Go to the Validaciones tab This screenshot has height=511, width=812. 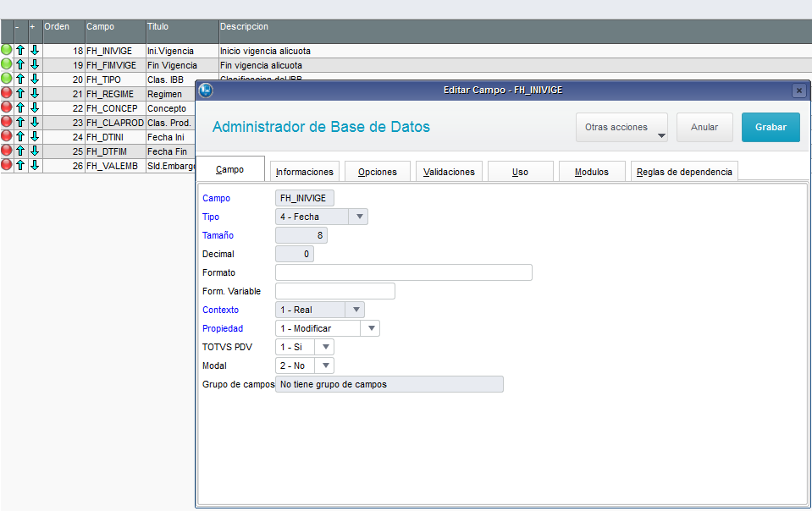[x=449, y=172]
